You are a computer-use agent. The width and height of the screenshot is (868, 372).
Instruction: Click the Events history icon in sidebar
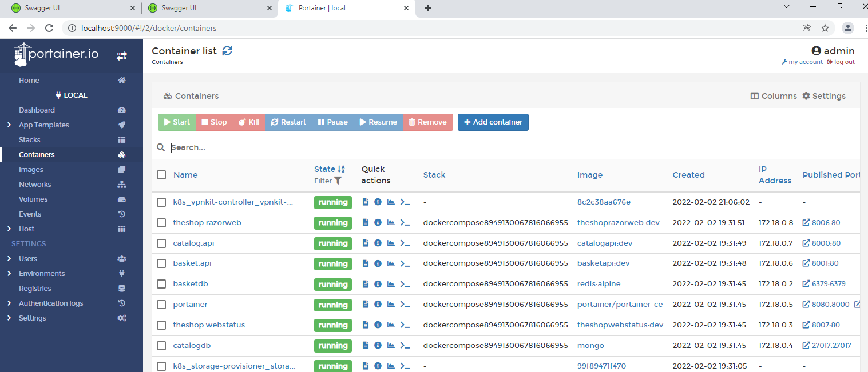[x=121, y=214]
